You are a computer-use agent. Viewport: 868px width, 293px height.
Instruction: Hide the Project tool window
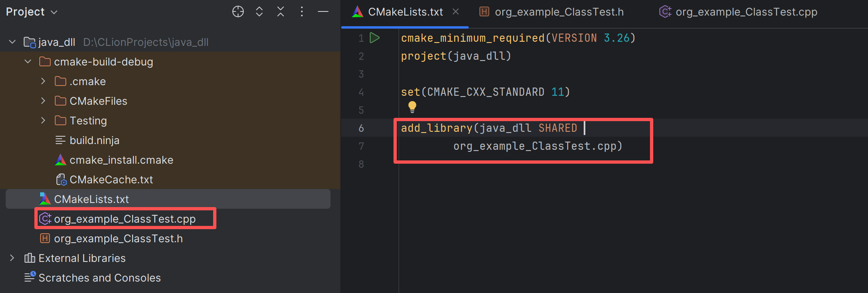(x=323, y=12)
